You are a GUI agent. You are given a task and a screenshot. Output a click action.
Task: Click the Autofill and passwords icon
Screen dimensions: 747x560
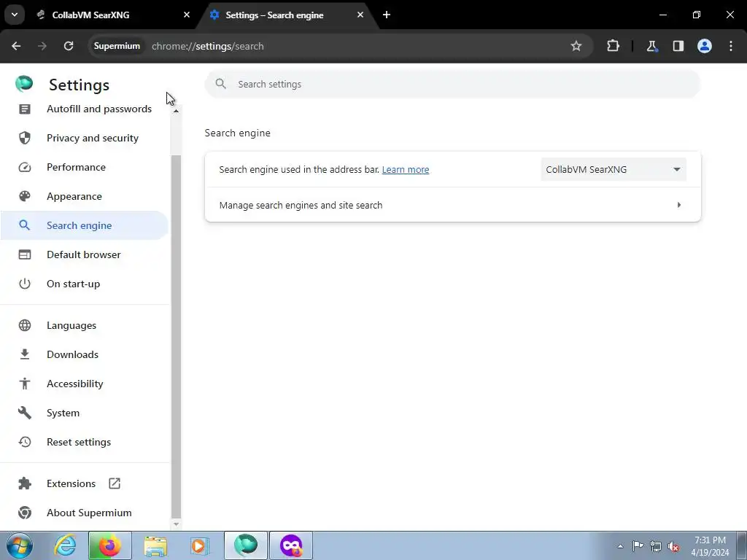pos(25,109)
